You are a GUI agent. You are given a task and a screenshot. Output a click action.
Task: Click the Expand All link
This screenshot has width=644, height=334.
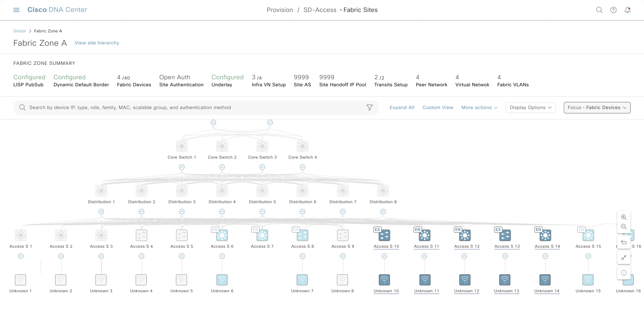click(402, 107)
